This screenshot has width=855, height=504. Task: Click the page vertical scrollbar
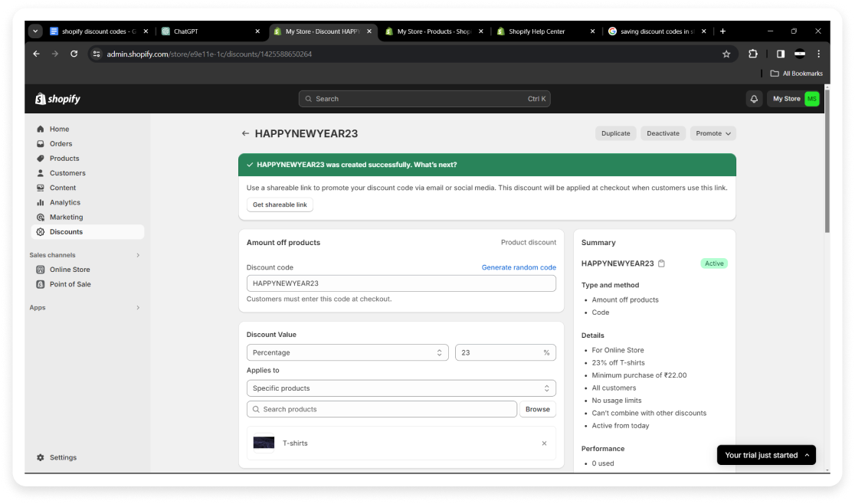pyautogui.click(x=827, y=161)
